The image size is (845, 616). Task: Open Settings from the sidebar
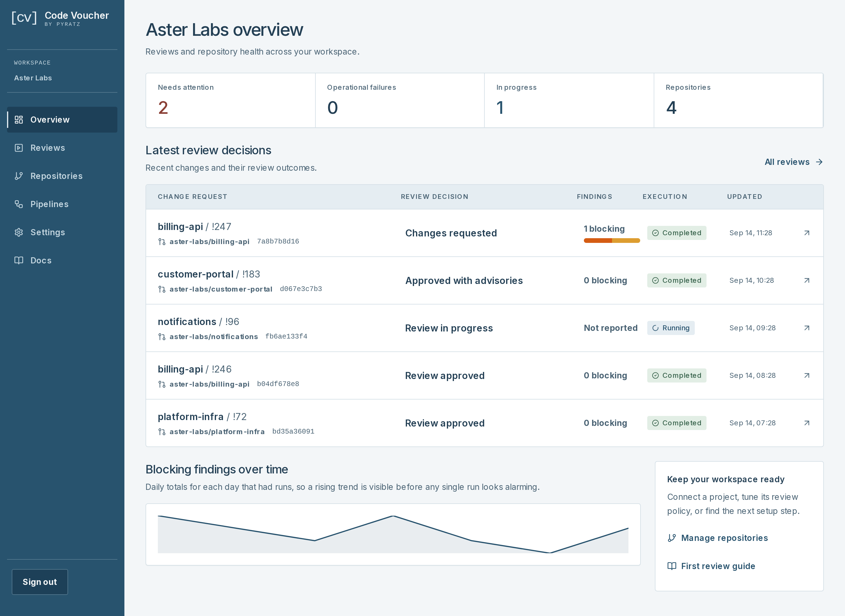[62, 232]
